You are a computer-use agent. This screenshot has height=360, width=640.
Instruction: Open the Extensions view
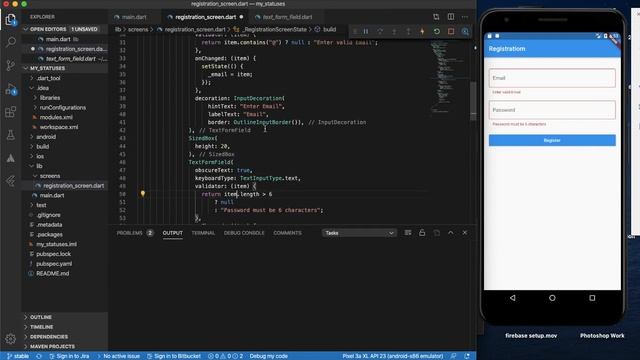(11, 112)
